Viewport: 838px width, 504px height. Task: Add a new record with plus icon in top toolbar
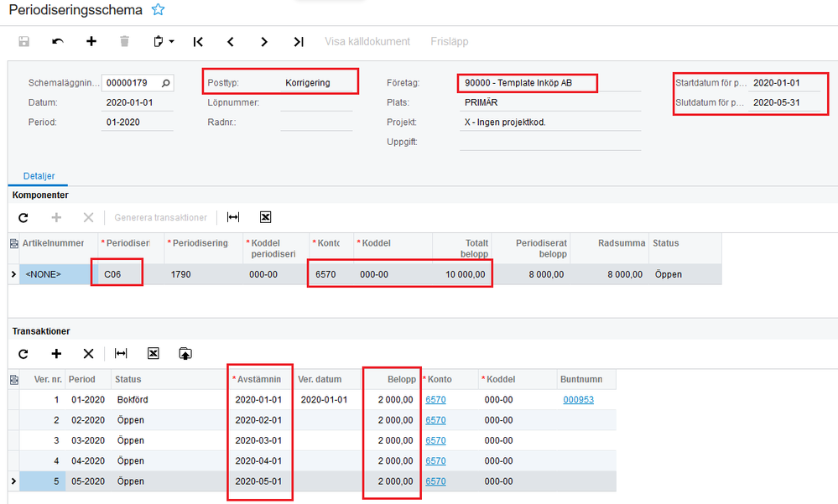(x=91, y=41)
